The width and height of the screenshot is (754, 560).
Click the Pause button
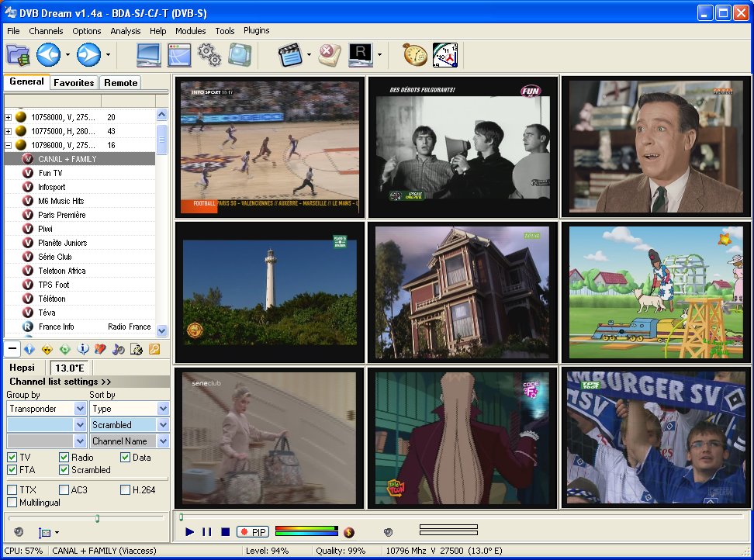[207, 531]
